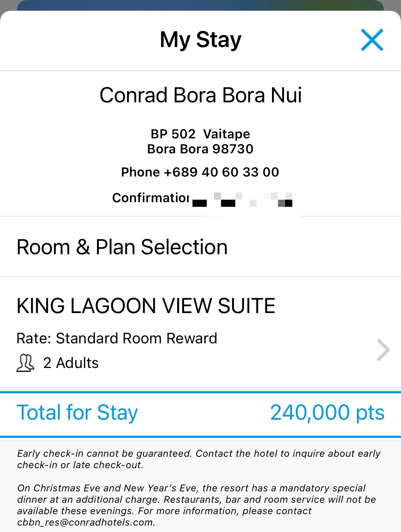Tap the two adults guest icon
Screen dimensions: 401x532
[26, 363]
